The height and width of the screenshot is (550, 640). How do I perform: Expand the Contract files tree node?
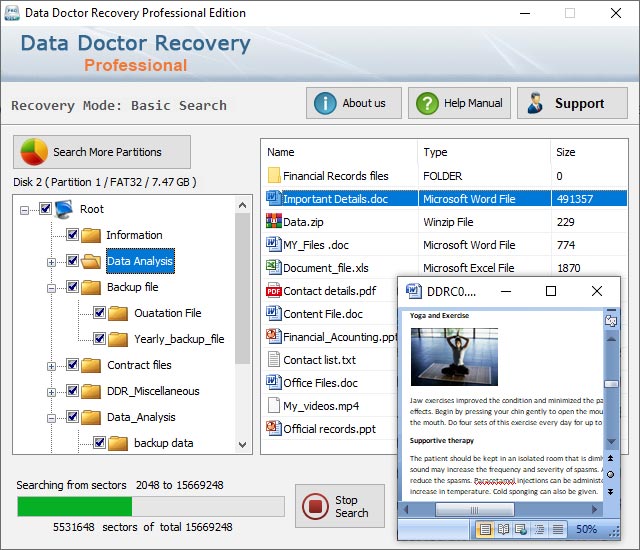click(x=51, y=366)
